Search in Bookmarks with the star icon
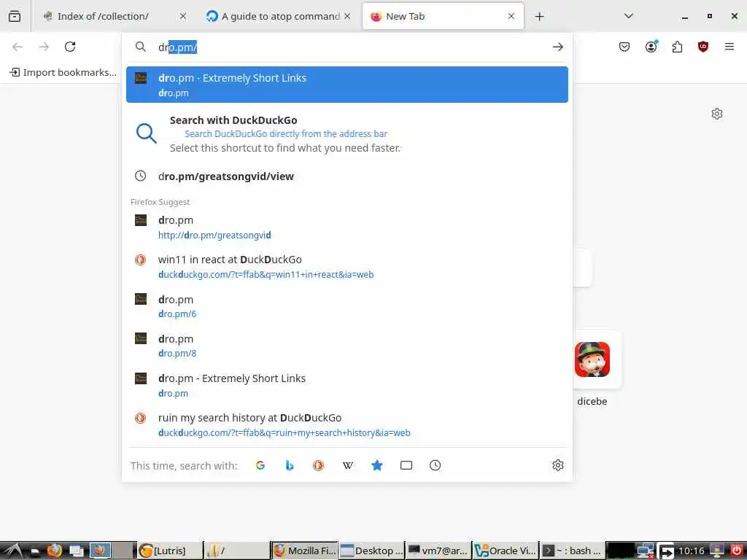 point(377,465)
